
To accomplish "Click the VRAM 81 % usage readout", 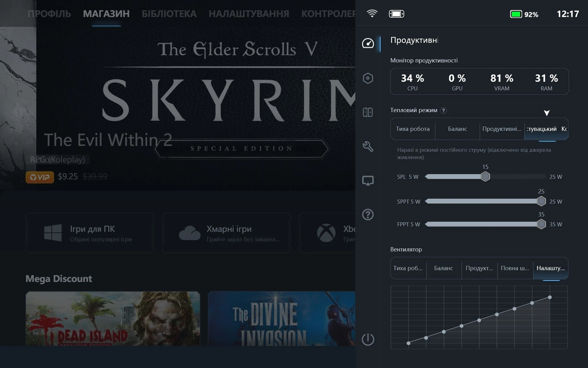I will 502,82.
